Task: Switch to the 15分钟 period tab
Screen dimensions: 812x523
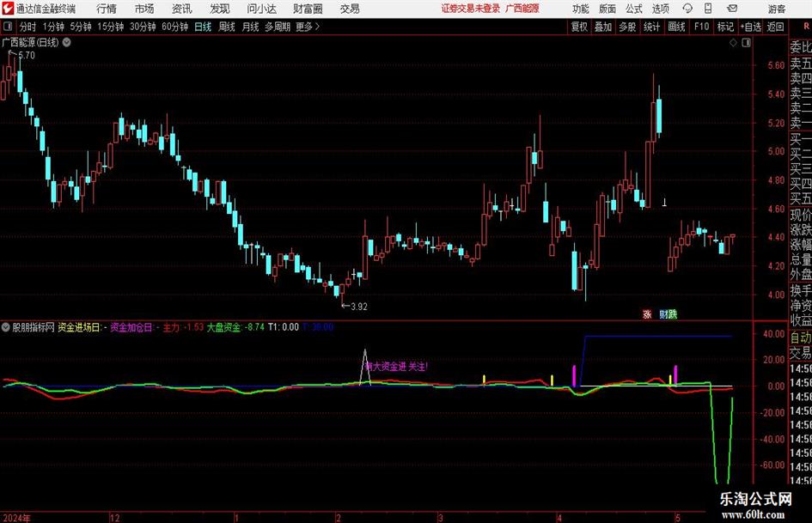Action: point(110,27)
